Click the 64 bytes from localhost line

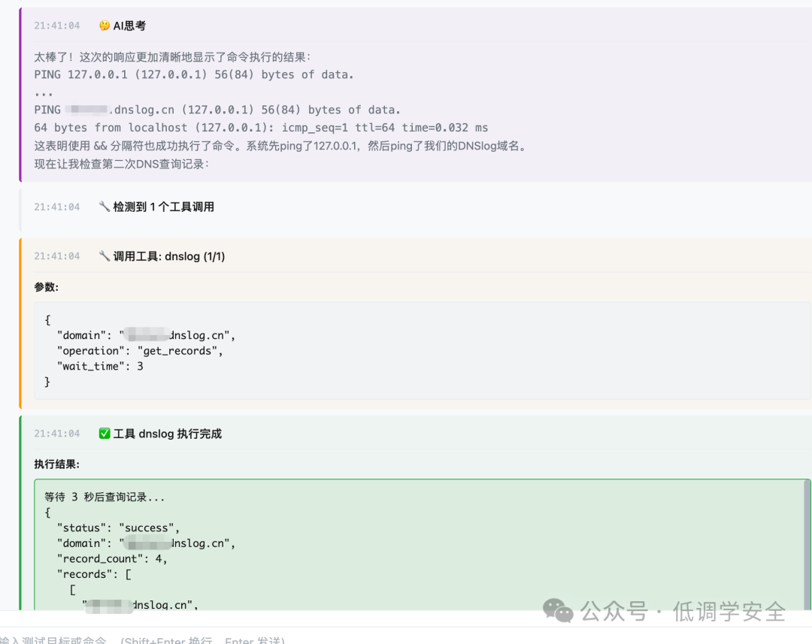[x=261, y=127]
